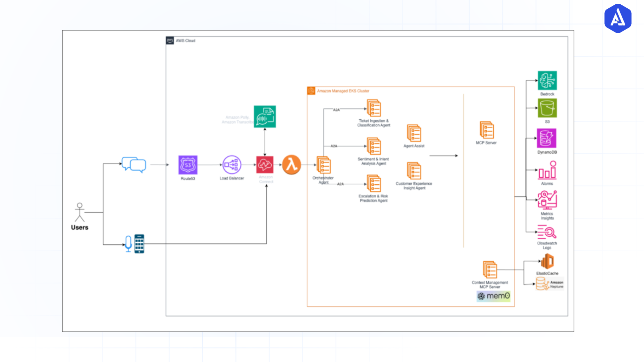Screen dimensions: 644x362
Task: Click the S3 bucket icon
Action: click(547, 108)
